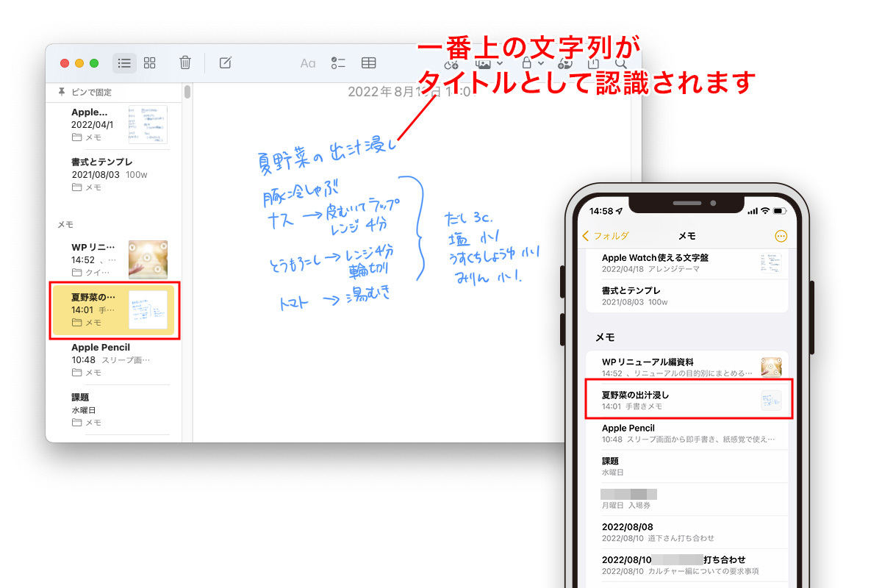Image resolution: width=882 pixels, height=588 pixels.
Task: Click the pin icon beside ピンで固定
Action: (x=62, y=92)
